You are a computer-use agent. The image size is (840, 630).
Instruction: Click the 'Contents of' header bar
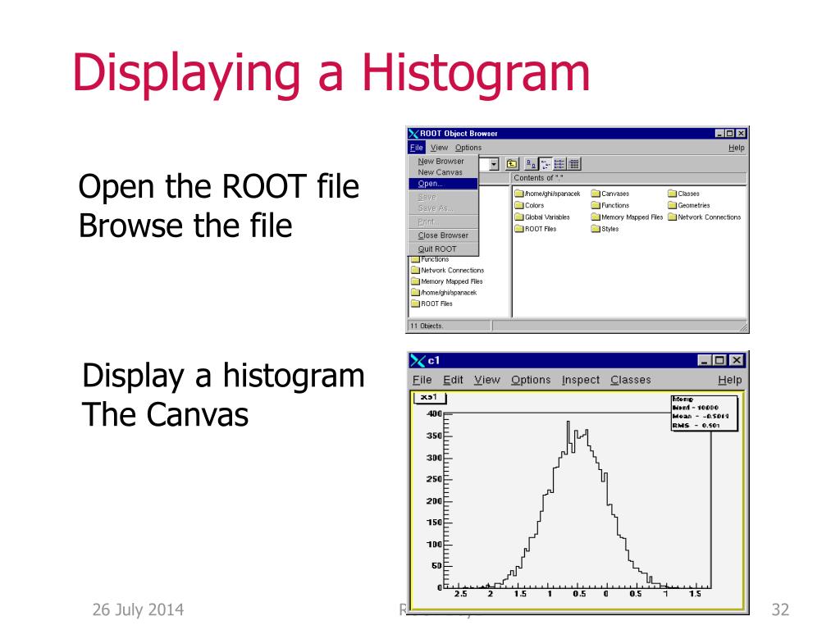(629, 178)
